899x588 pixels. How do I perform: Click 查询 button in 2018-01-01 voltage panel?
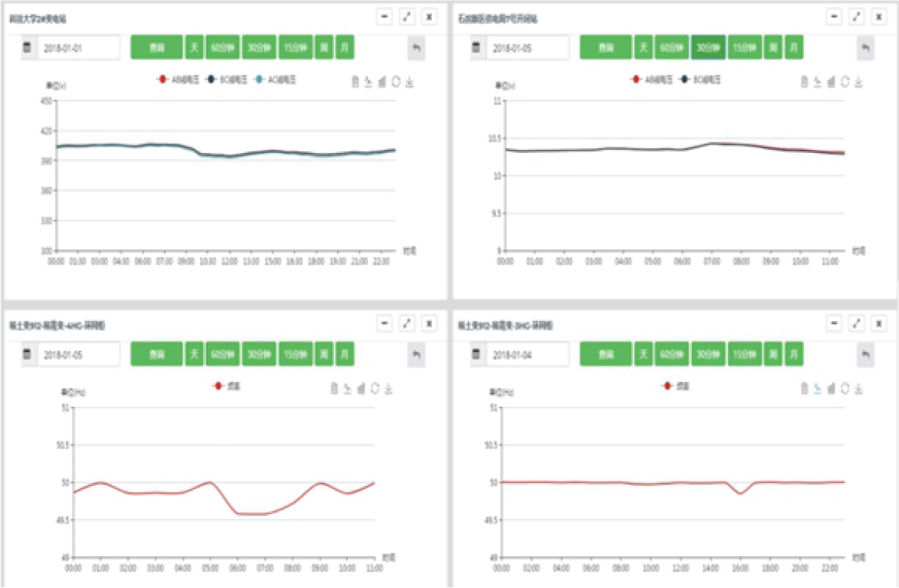[157, 47]
